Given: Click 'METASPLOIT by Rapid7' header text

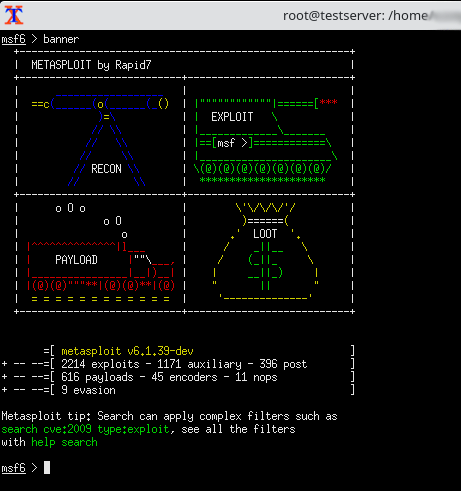Looking at the screenshot, I should point(91,65).
